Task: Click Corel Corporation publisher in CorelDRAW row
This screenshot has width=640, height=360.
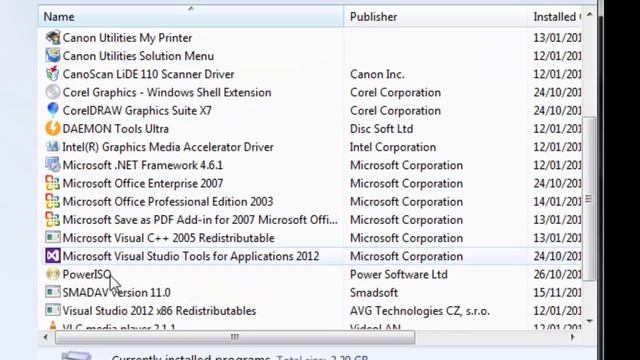Action: point(395,111)
